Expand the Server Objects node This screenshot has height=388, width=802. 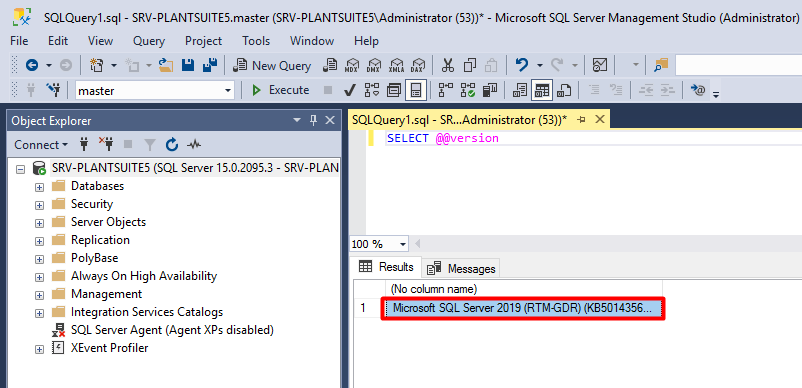click(39, 222)
